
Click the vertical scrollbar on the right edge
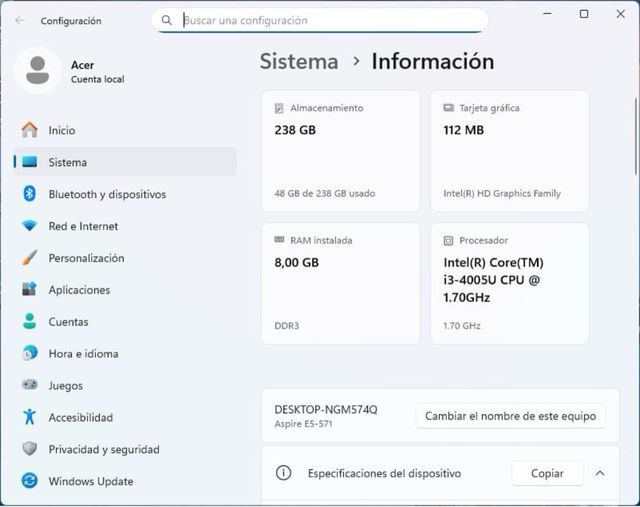(636, 137)
